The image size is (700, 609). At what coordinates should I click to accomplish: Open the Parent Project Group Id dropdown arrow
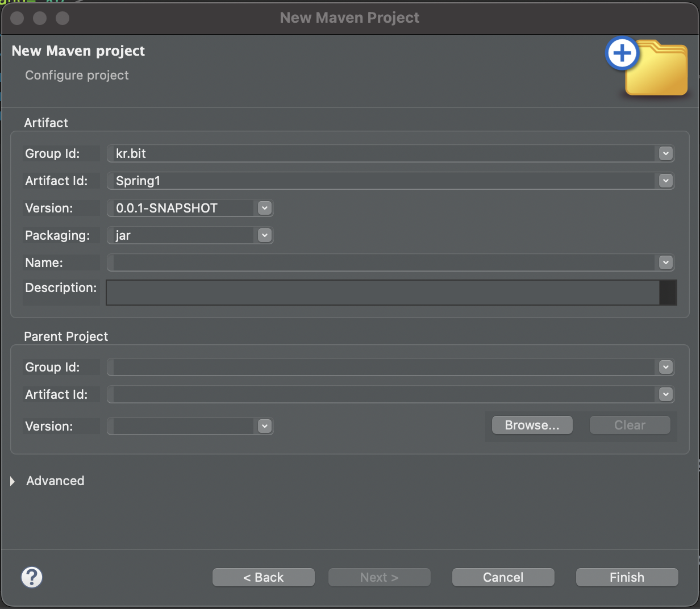point(666,367)
